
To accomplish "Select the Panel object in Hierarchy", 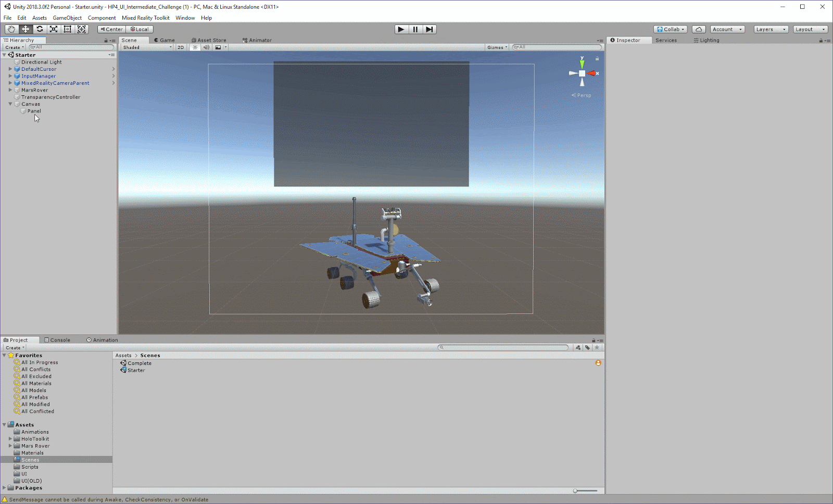I will click(x=34, y=111).
